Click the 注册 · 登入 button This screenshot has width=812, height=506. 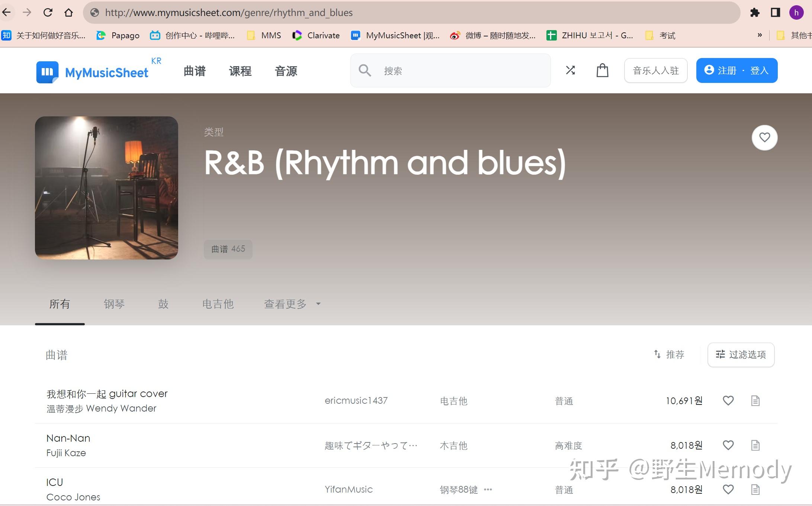[x=736, y=70]
